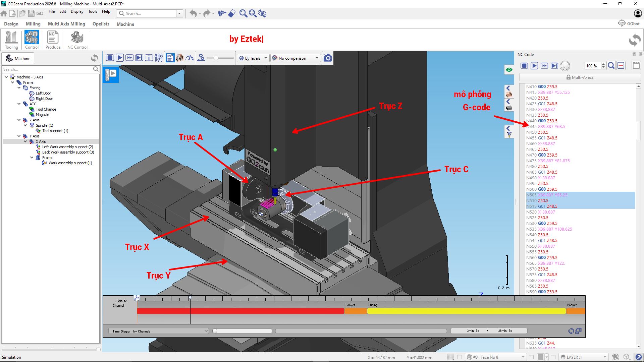644x362 pixels.
Task: Refresh the Machine panel
Action: click(x=94, y=58)
